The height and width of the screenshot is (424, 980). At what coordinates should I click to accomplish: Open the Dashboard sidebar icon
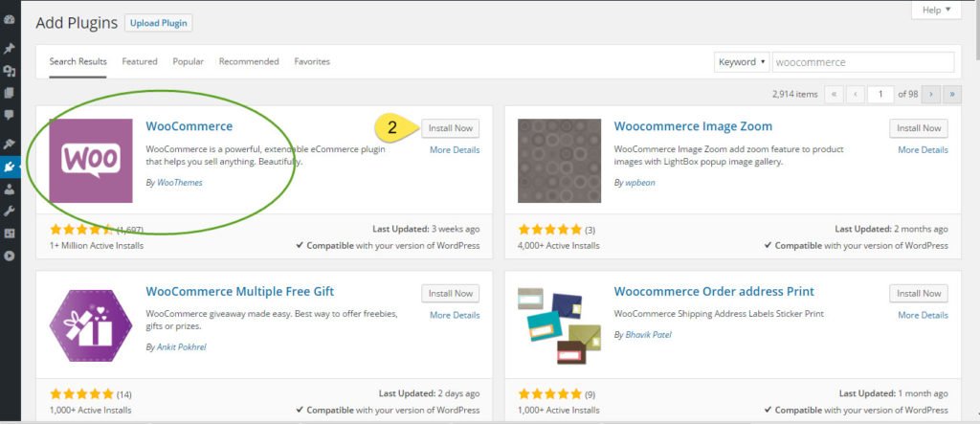click(x=9, y=19)
